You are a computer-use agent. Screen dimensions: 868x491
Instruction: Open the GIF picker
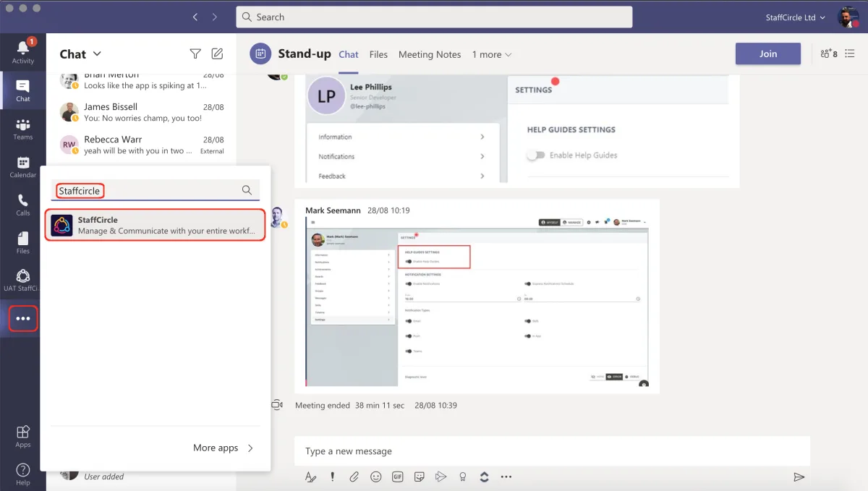pos(397,477)
